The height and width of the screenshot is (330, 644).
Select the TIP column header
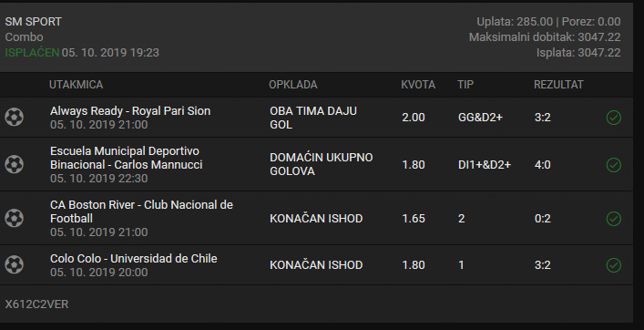pyautogui.click(x=465, y=85)
